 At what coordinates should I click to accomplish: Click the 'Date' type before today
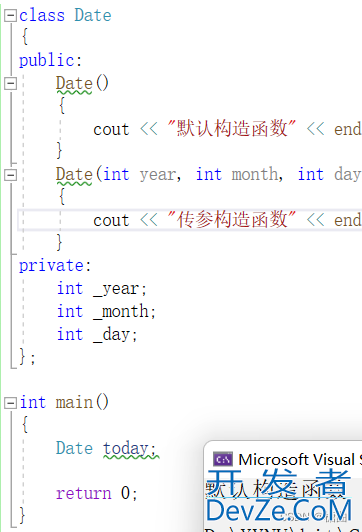[x=74, y=448]
